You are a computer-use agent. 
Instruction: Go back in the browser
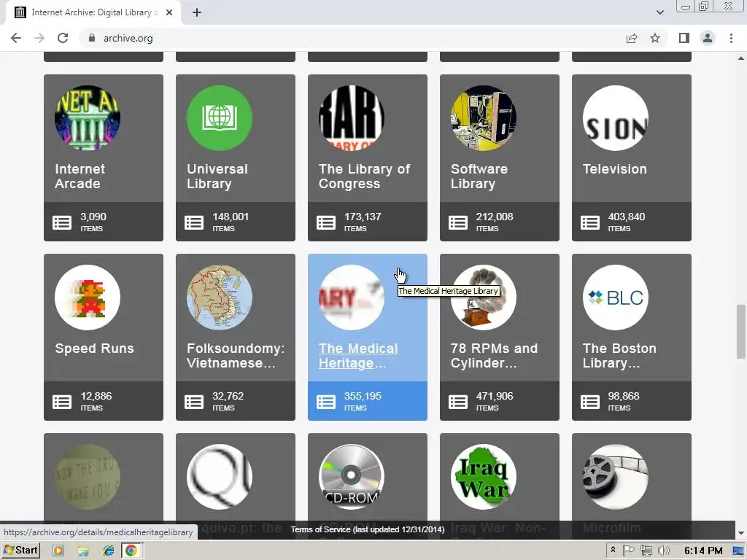16,38
